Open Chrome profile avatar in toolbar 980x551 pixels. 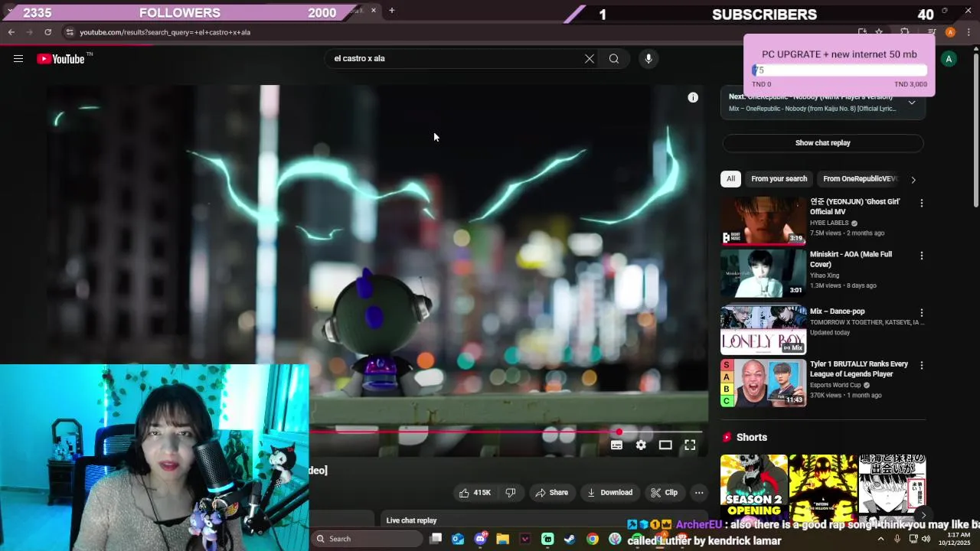click(x=950, y=32)
